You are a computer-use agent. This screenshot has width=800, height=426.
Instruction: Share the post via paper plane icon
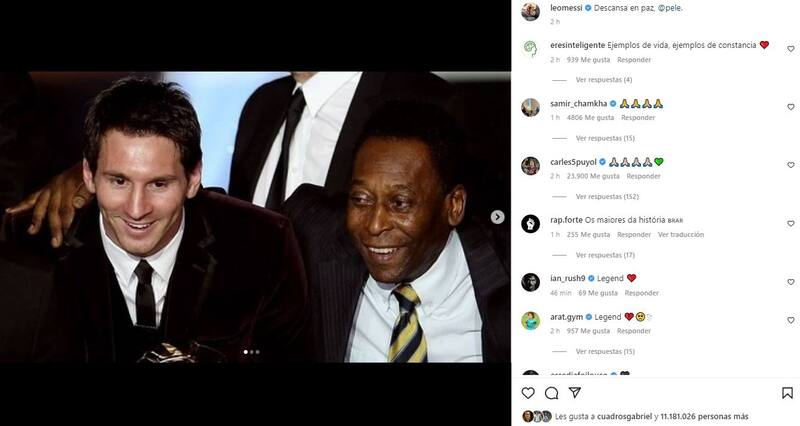point(574,393)
